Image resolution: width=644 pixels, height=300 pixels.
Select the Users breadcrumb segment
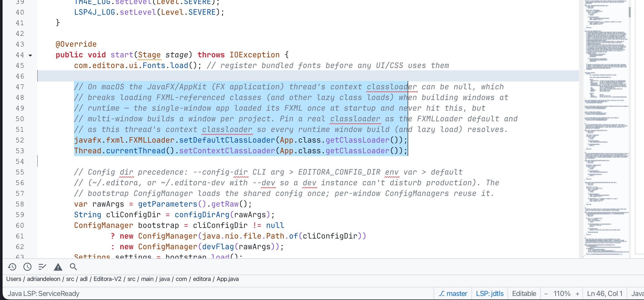coord(14,279)
